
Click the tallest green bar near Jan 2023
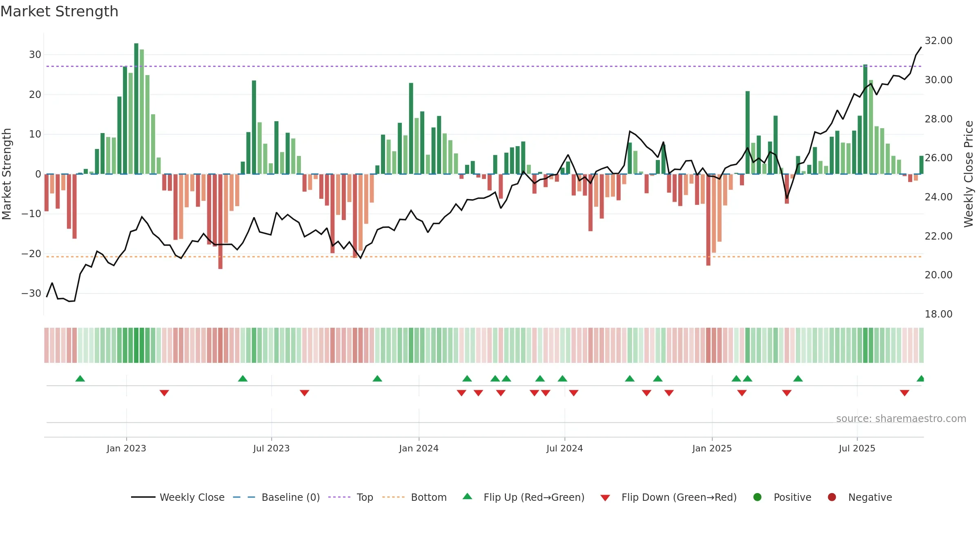click(136, 109)
